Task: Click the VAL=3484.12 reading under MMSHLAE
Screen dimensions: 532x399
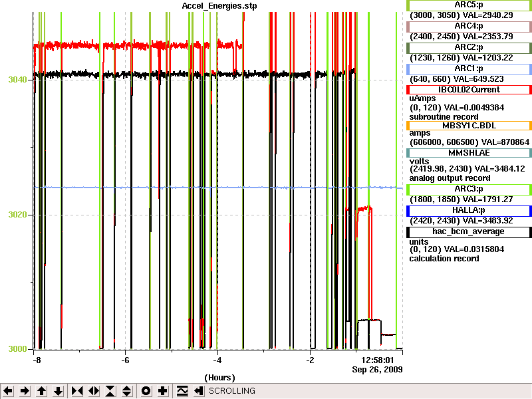Action: 500,169
